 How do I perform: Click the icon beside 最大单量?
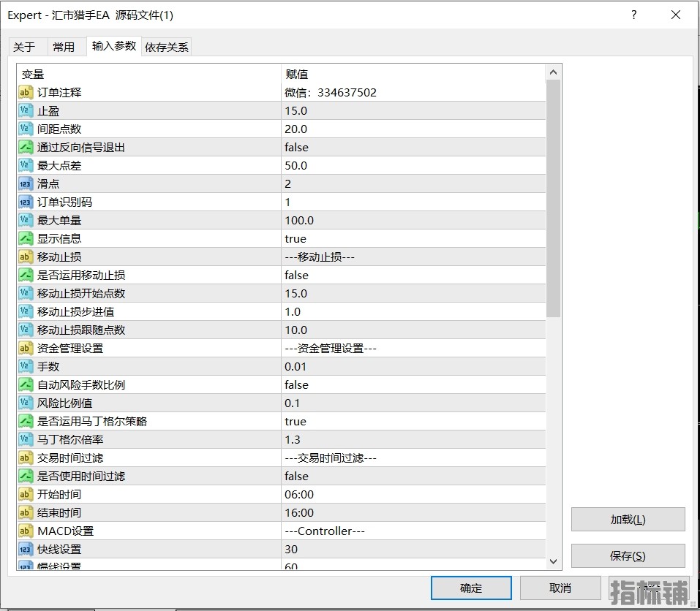point(26,220)
